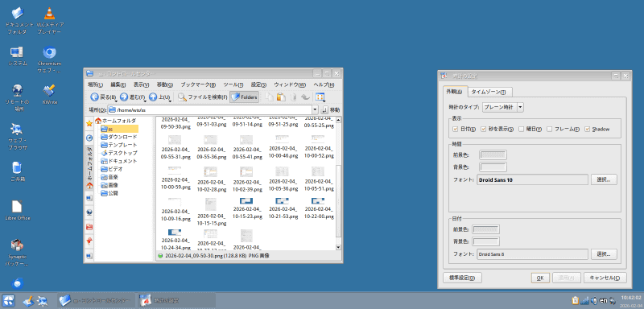Image resolution: width=644 pixels, height=309 pixels.
Task: Enable the フレーム frame checkbox
Action: tap(550, 129)
